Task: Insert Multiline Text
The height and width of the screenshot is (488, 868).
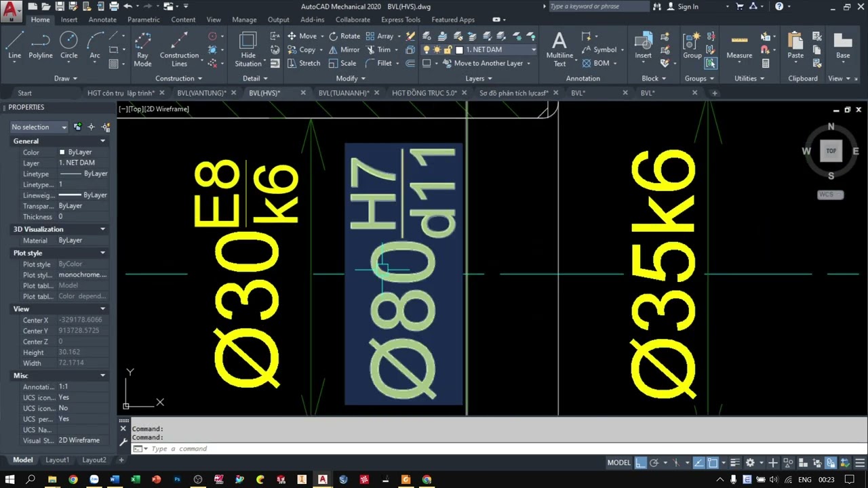Action: [x=559, y=50]
